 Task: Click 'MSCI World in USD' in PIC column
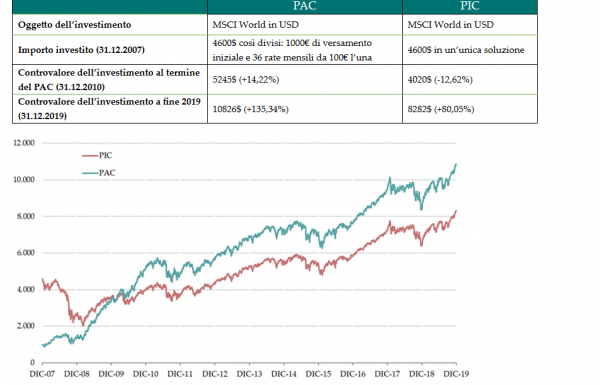(x=451, y=25)
